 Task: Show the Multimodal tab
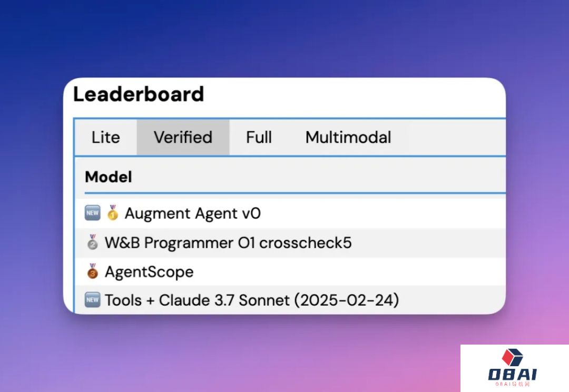[348, 137]
